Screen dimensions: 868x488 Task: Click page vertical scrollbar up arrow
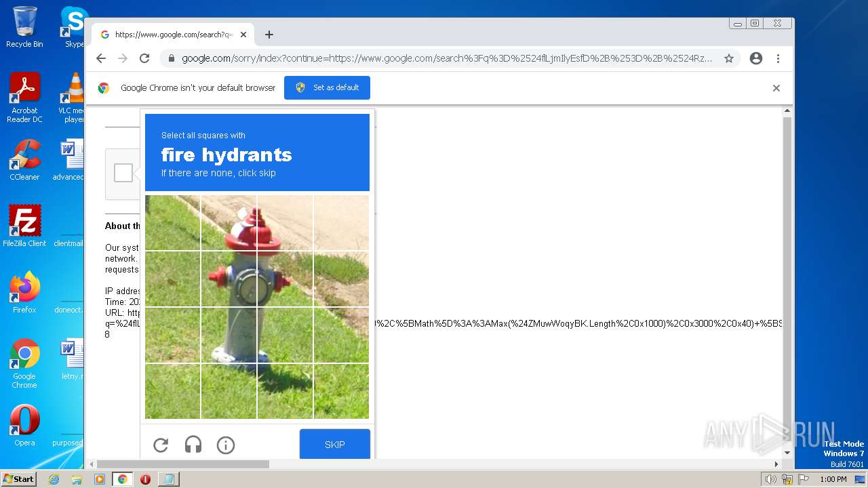[x=787, y=110]
